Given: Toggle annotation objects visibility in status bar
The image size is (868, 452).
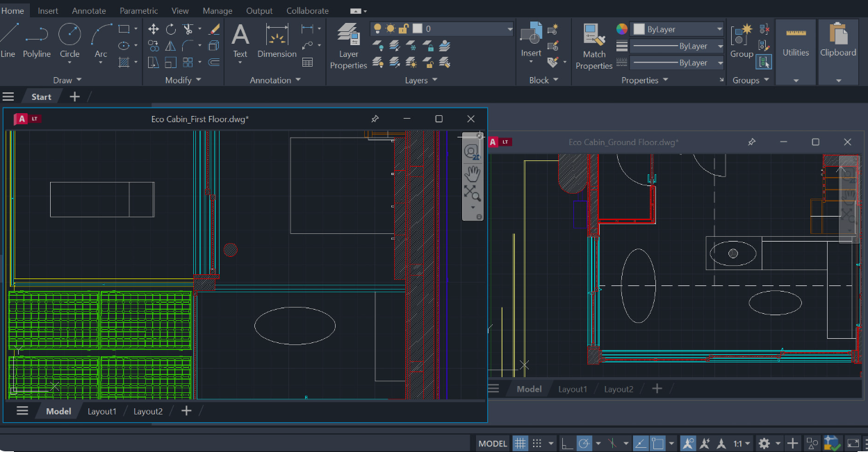Looking at the screenshot, I should (x=688, y=443).
